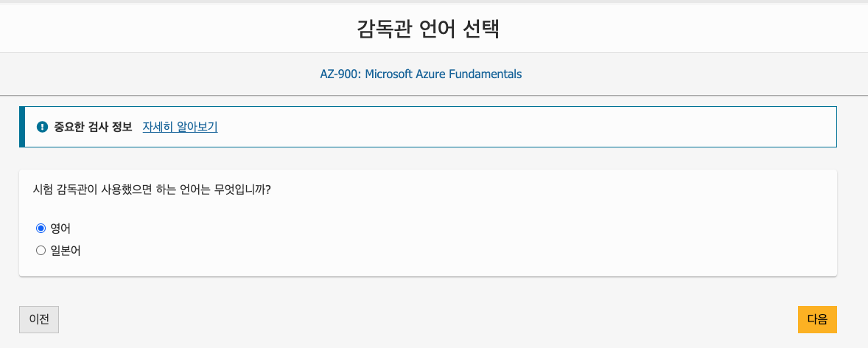
Task: Click the 일본어 option label text
Action: pyautogui.click(x=66, y=251)
